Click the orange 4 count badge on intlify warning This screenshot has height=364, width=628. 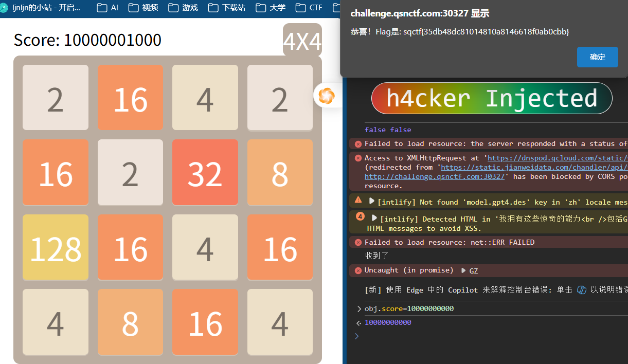pyautogui.click(x=360, y=216)
